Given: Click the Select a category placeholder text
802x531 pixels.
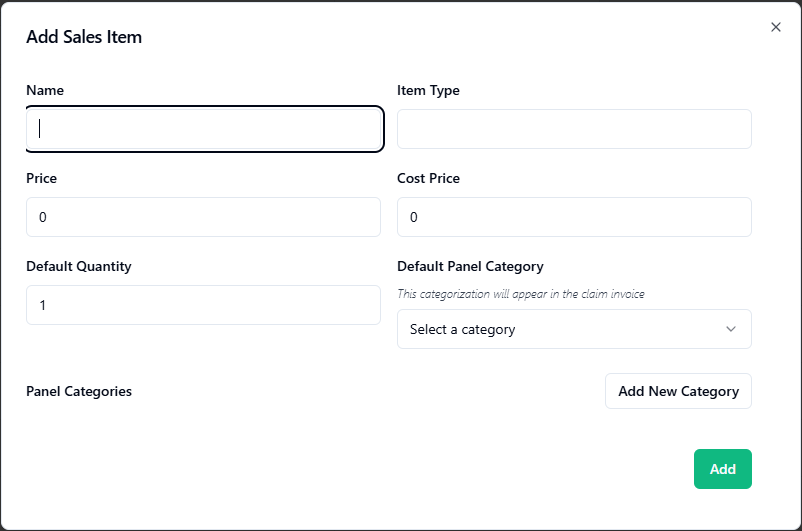Looking at the screenshot, I should [462, 329].
